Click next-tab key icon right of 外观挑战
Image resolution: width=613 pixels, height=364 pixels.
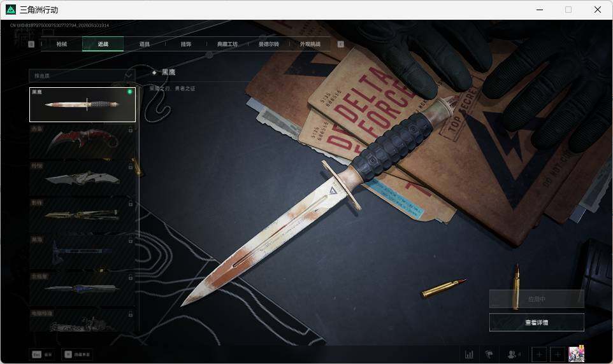tap(340, 44)
